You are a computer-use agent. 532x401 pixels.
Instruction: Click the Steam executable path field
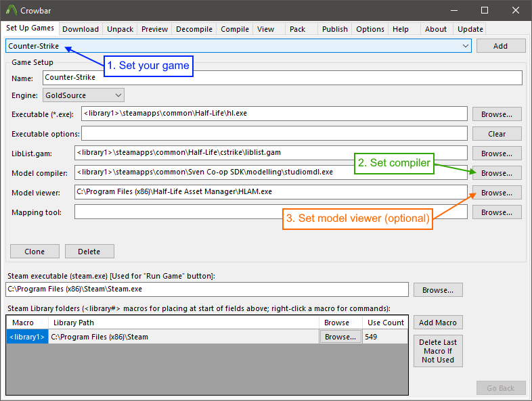(207, 289)
